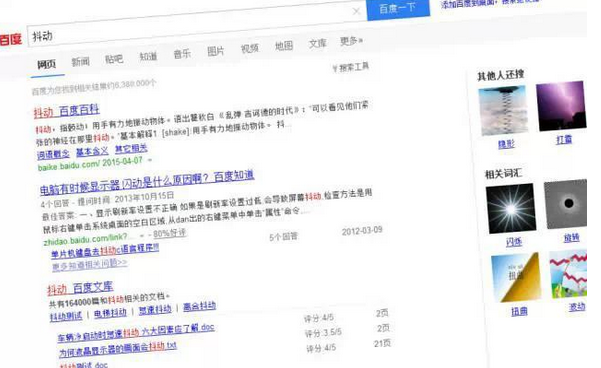
Task: Expand the arrow next to zhidao.baidu.com link
Action: [x=142, y=235]
